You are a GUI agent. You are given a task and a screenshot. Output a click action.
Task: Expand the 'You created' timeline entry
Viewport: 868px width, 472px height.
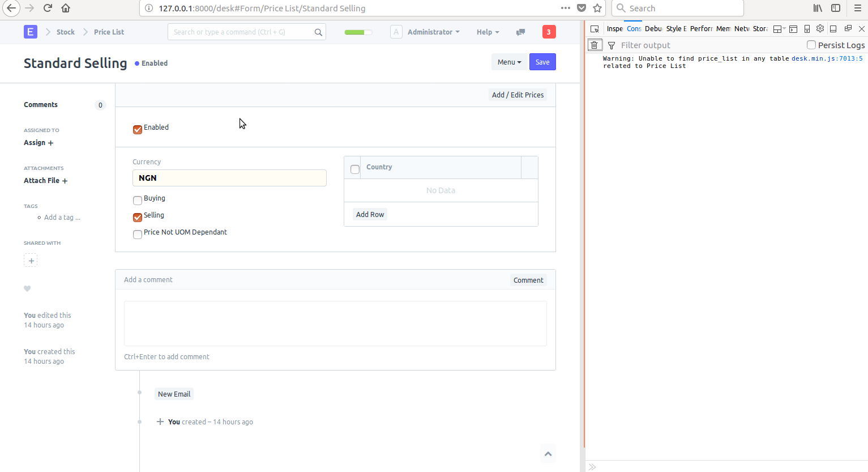pos(160,422)
